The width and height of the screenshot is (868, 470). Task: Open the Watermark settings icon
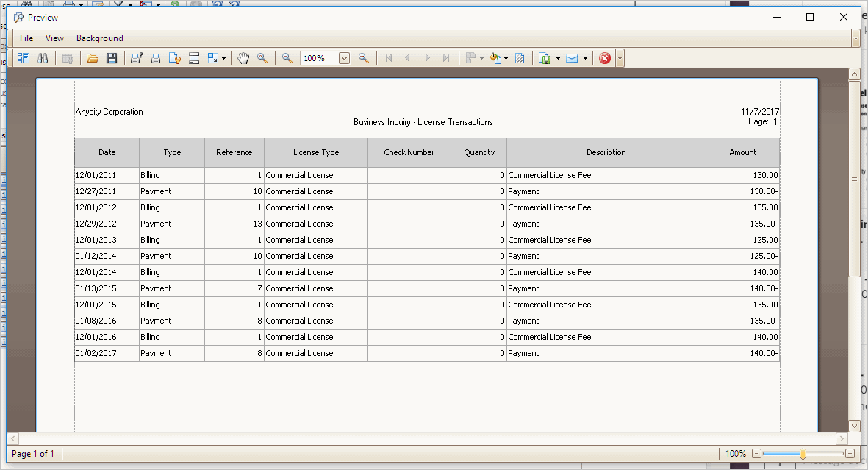520,58
